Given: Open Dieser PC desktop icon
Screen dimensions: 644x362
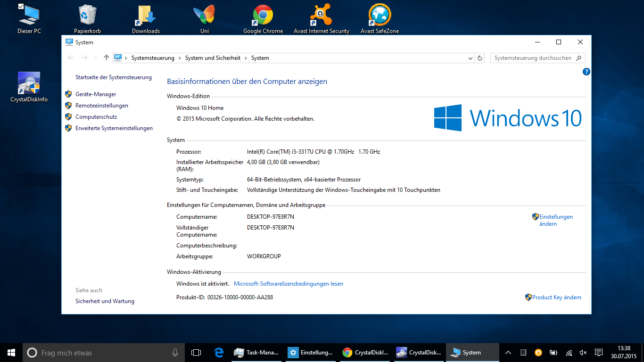Looking at the screenshot, I should tap(29, 19).
